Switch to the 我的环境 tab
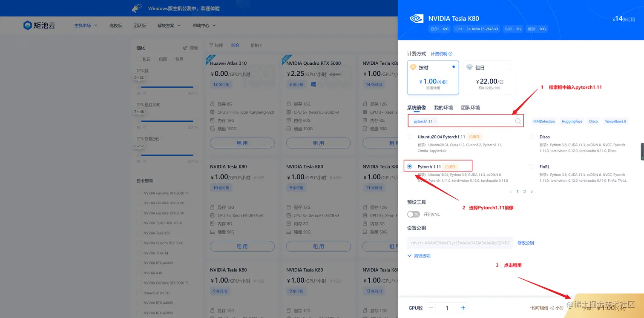 coord(443,108)
